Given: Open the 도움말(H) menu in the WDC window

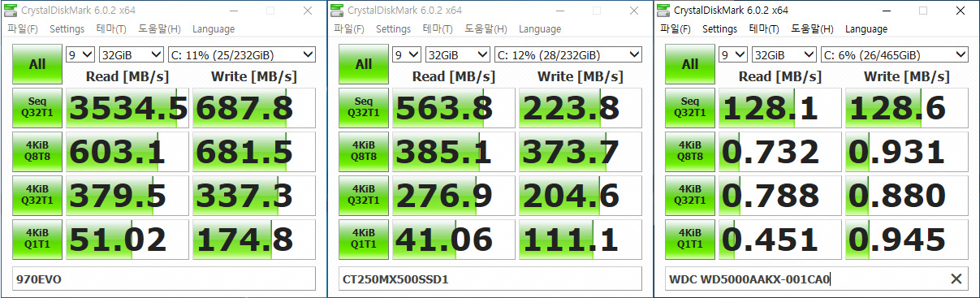Looking at the screenshot, I should tap(812, 29).
